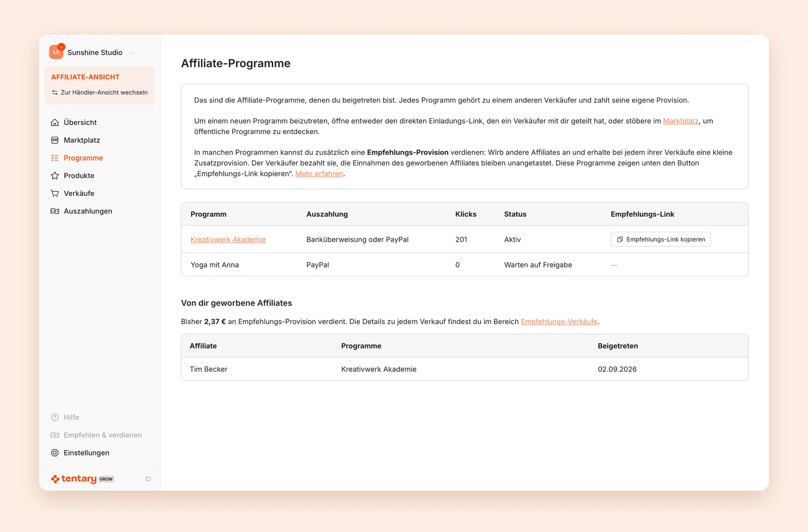The height and width of the screenshot is (532, 808).
Task: Click the GROW plan badge
Action: point(106,479)
